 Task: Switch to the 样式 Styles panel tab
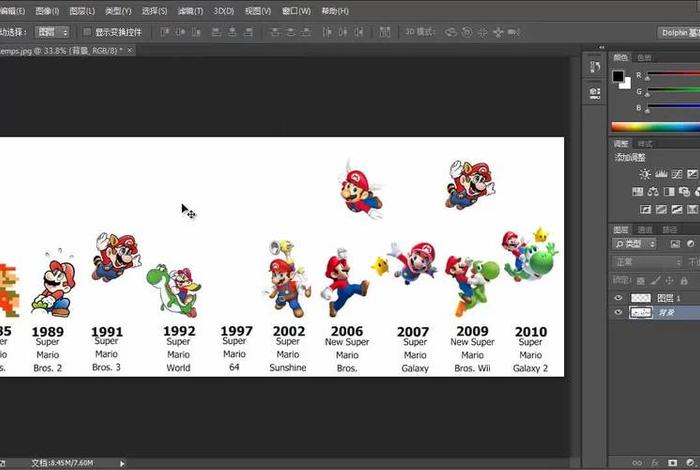click(x=645, y=144)
